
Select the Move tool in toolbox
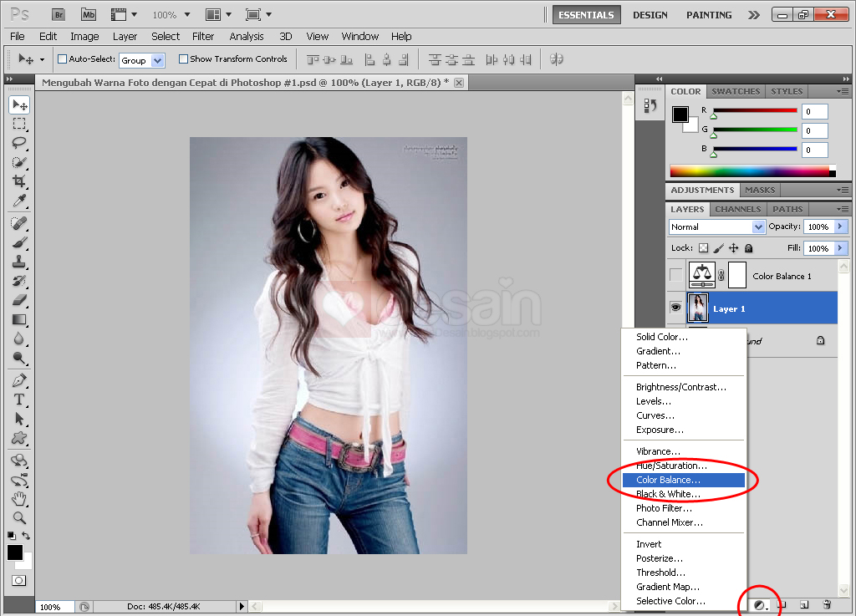tap(19, 104)
